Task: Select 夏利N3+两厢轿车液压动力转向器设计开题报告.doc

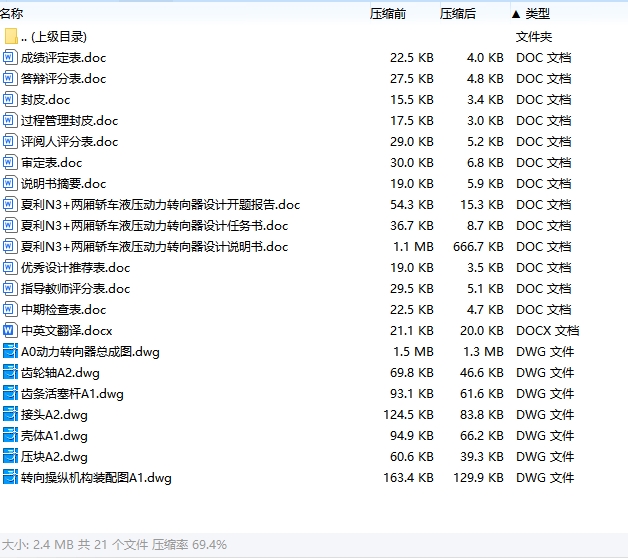Action: [160, 205]
